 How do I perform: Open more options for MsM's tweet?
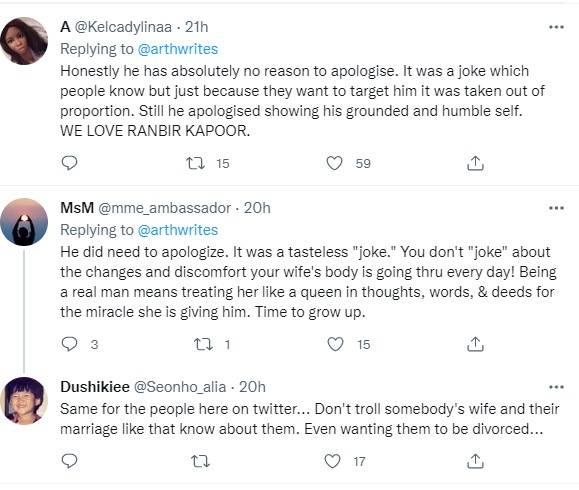(556, 208)
